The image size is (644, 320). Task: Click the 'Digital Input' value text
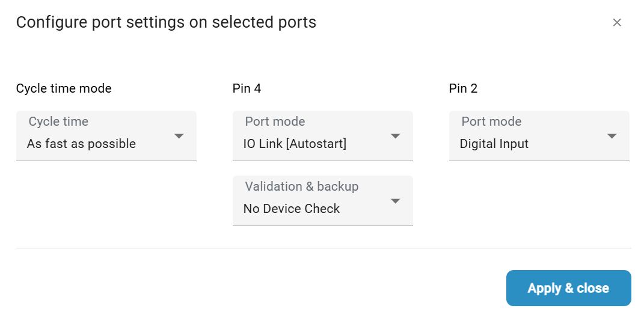click(494, 144)
